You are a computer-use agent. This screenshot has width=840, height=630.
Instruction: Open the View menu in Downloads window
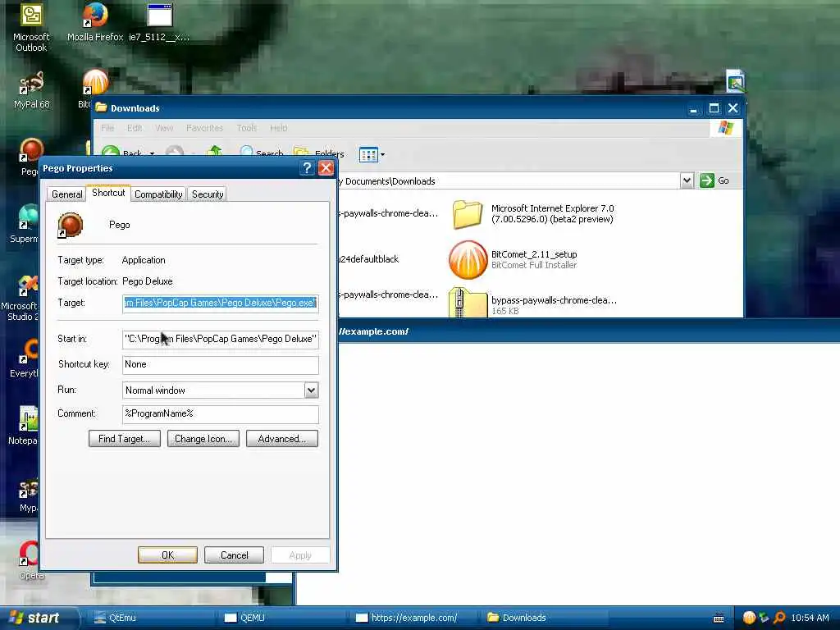click(164, 128)
